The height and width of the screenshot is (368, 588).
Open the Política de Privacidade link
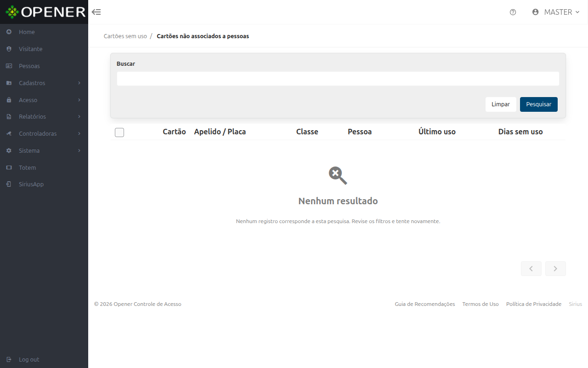534,304
